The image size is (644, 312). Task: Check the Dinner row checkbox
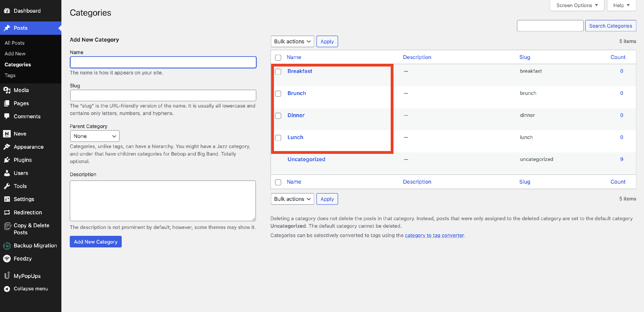click(x=278, y=116)
